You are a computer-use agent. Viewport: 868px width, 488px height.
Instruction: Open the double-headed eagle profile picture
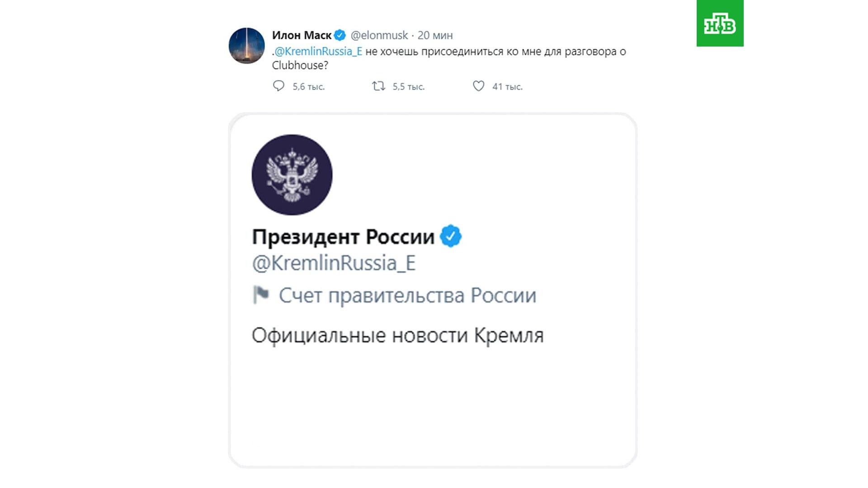pyautogui.click(x=292, y=174)
